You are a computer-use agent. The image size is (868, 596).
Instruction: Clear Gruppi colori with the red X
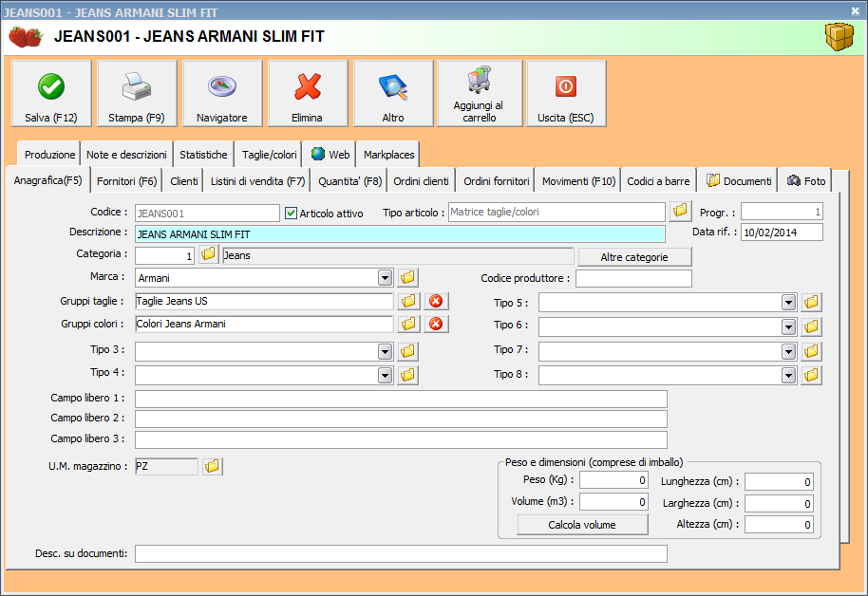click(436, 324)
